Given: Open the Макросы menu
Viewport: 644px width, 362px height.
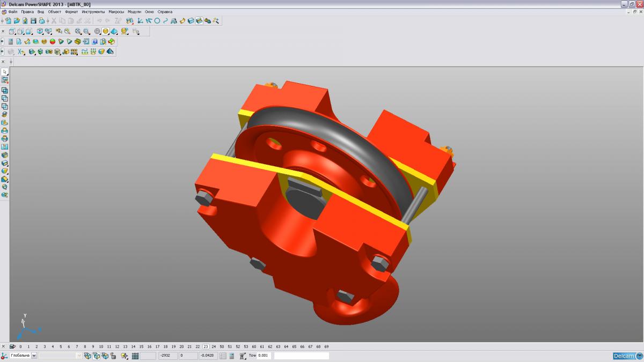Looking at the screenshot, I should 116,11.
